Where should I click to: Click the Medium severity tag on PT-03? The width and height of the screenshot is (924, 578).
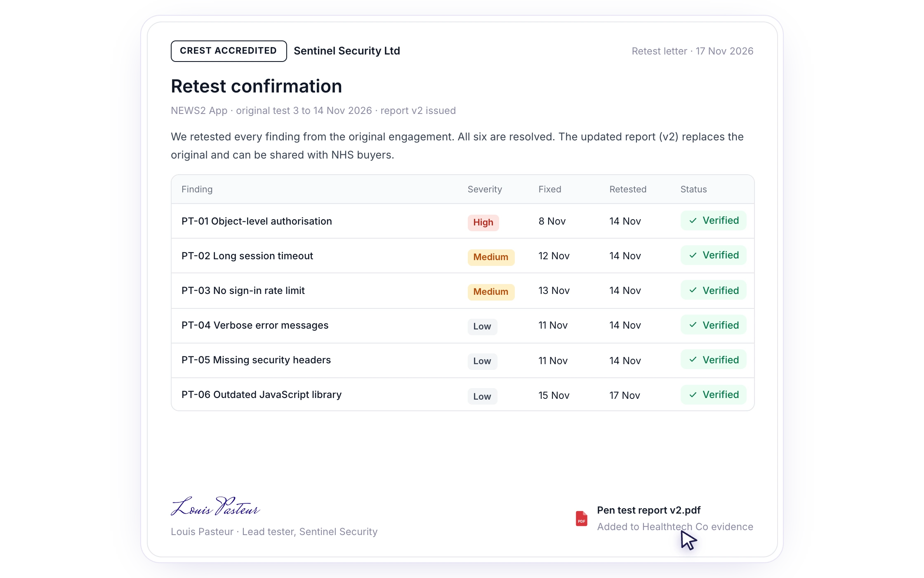pyautogui.click(x=491, y=292)
